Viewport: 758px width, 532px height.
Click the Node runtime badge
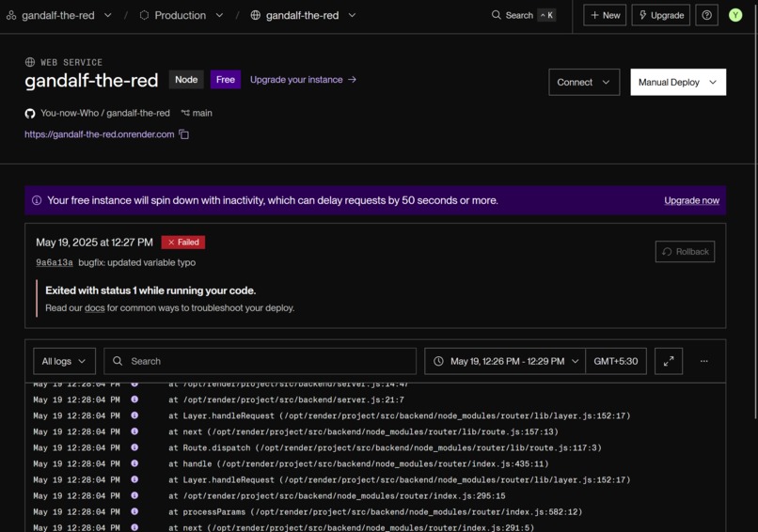coord(186,80)
